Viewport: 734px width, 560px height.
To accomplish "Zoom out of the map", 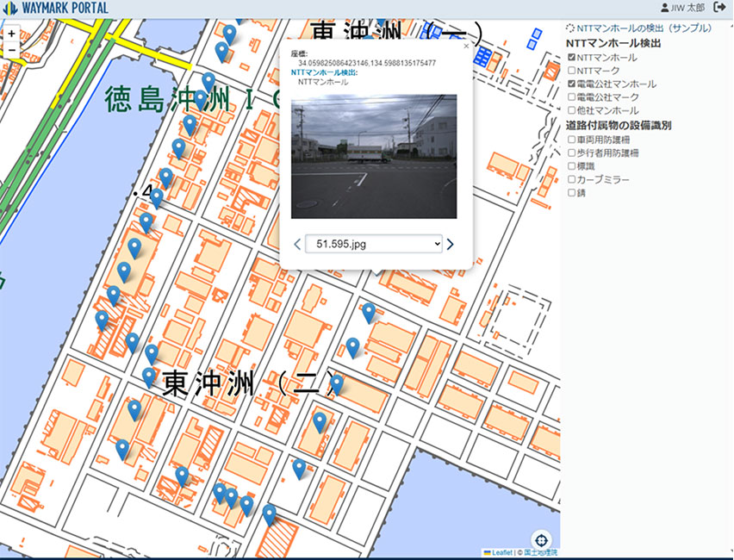I will point(11,51).
